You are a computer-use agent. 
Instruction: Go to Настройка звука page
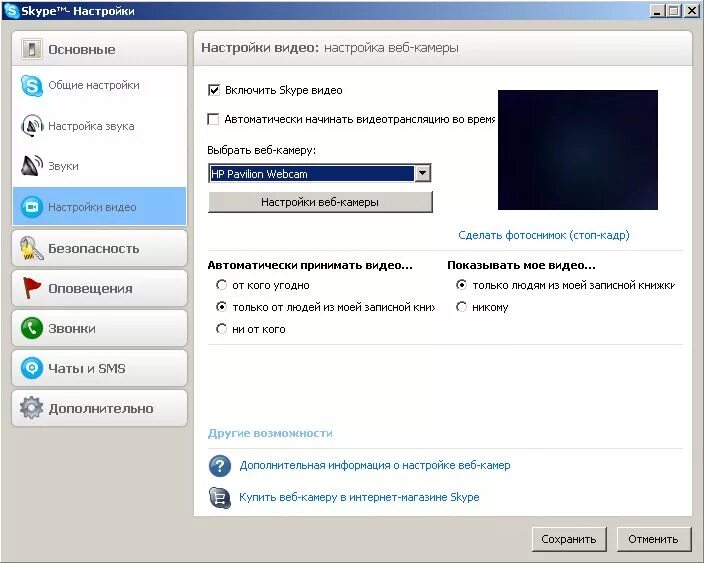pyautogui.click(x=99, y=126)
